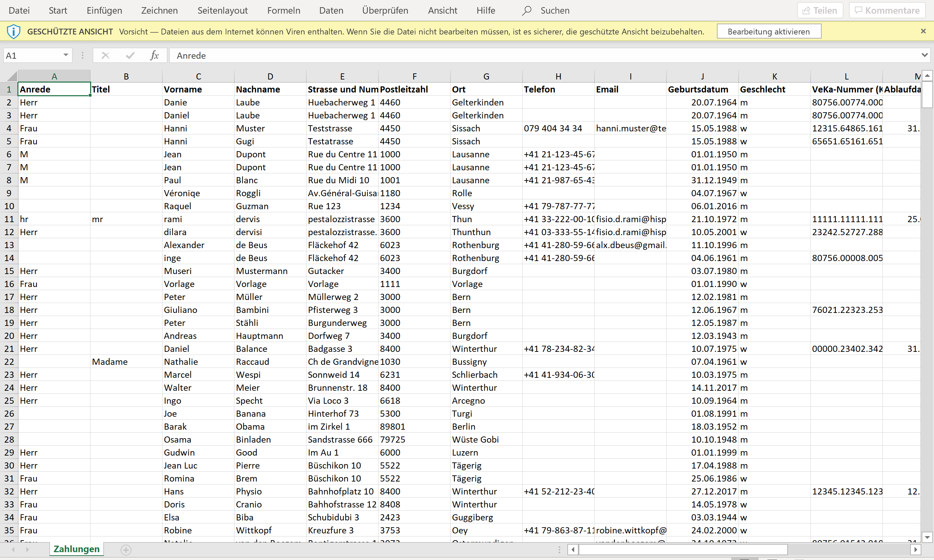Click the cell with phone 079 404 34 34
This screenshot has width=934, height=560.
(x=558, y=128)
